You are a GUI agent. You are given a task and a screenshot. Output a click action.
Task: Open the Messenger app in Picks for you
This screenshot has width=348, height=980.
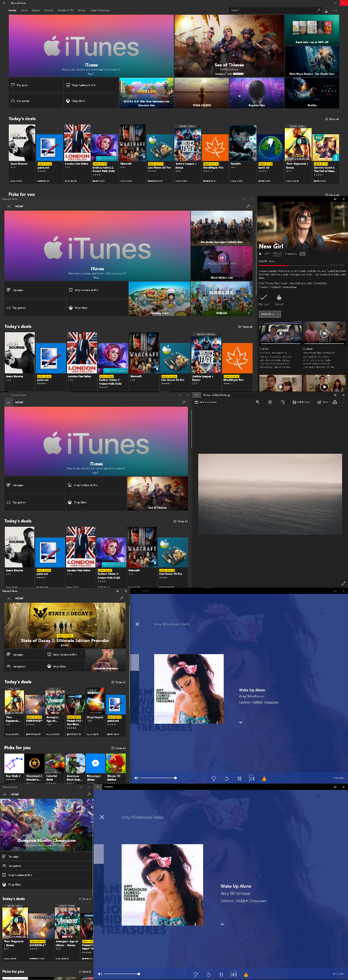[95, 768]
